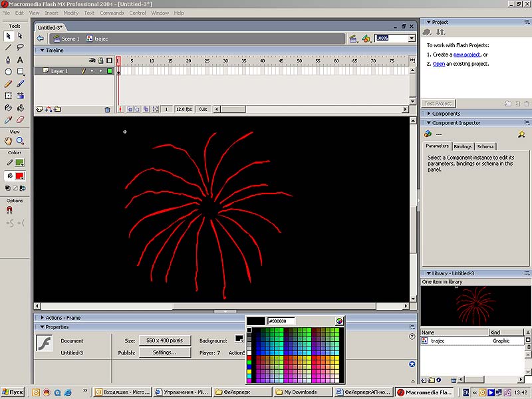Select the Eraser tool

[21, 120]
